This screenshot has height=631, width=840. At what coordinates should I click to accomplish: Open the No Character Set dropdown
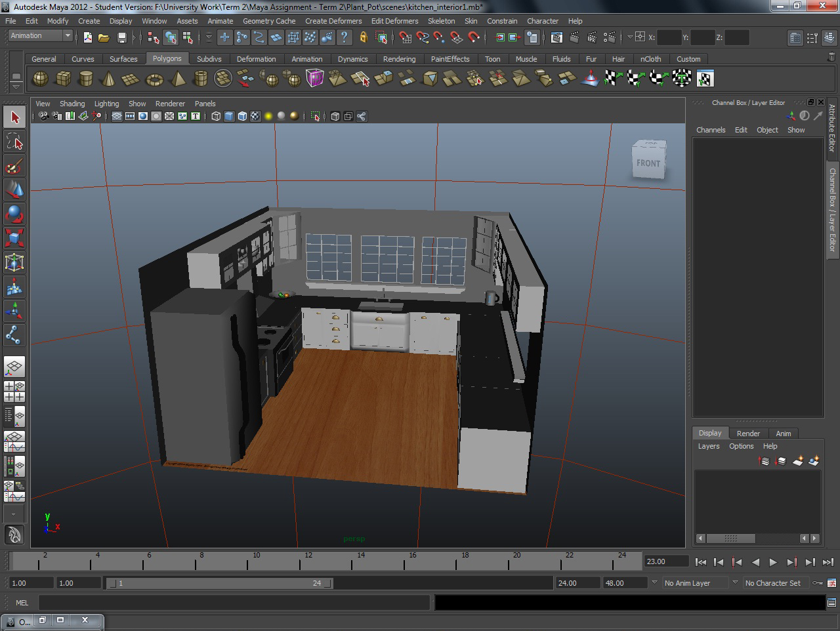click(778, 582)
